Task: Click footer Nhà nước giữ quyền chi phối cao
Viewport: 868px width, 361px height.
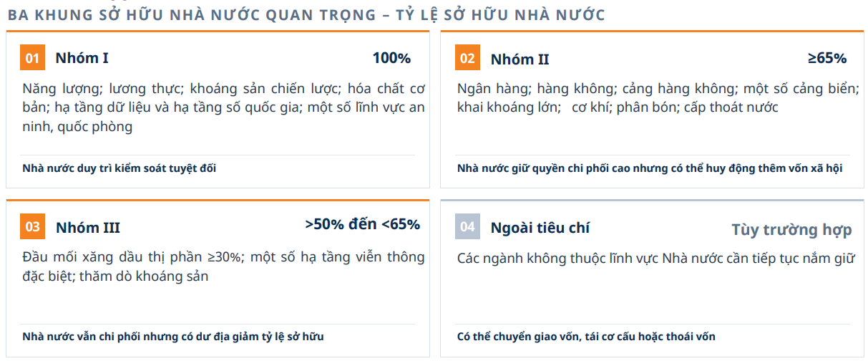Action: pyautogui.click(x=650, y=168)
